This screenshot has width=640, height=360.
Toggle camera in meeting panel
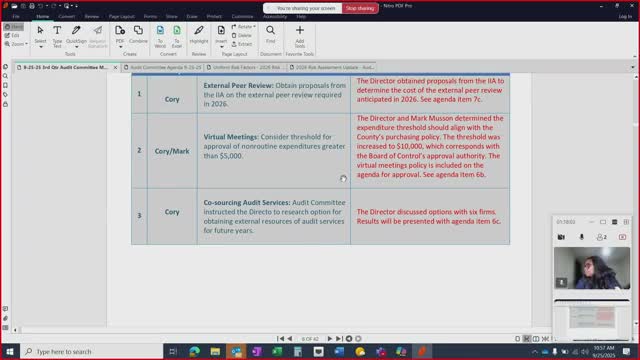pyautogui.click(x=561, y=237)
